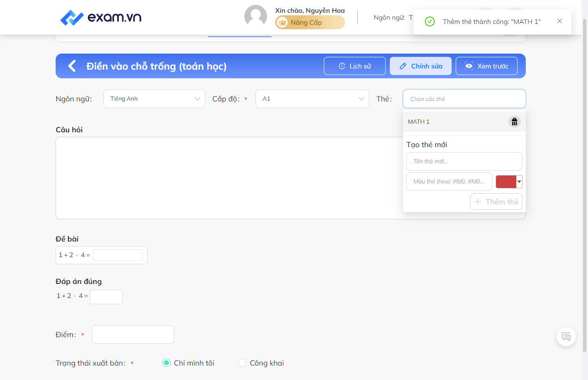The image size is (588, 380).
Task: Expand the Cấp độ A1 dropdown
Action: 312,99
